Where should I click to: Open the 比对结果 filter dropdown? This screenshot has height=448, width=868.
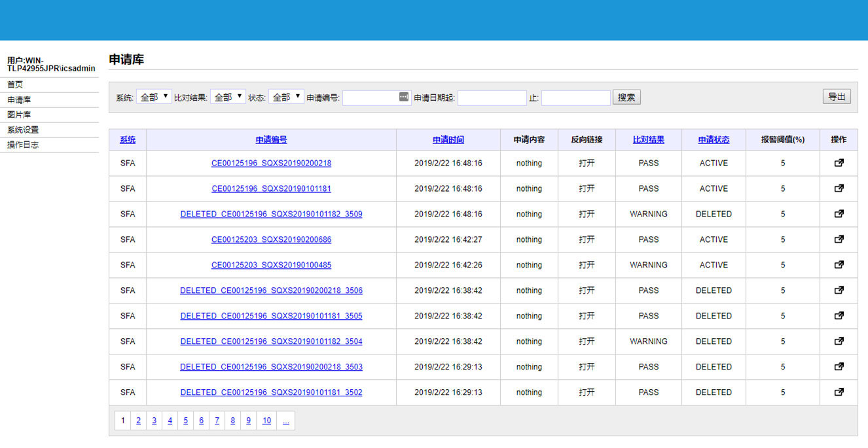[228, 97]
